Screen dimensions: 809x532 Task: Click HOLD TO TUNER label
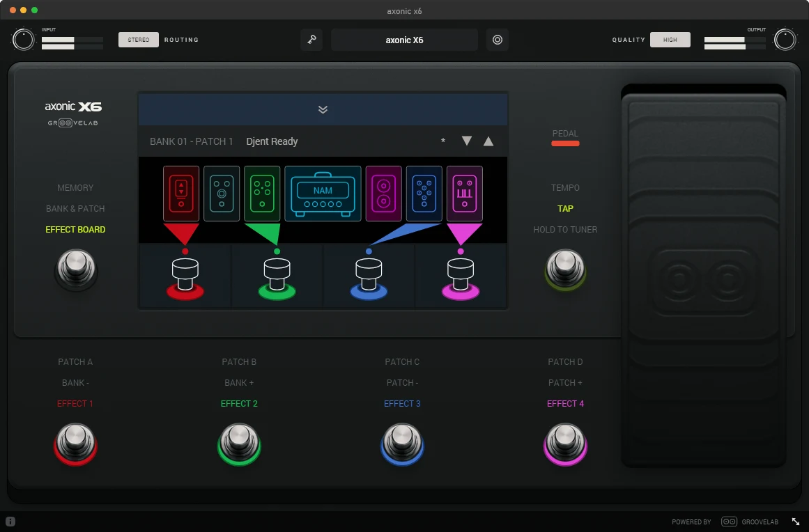[x=566, y=229]
